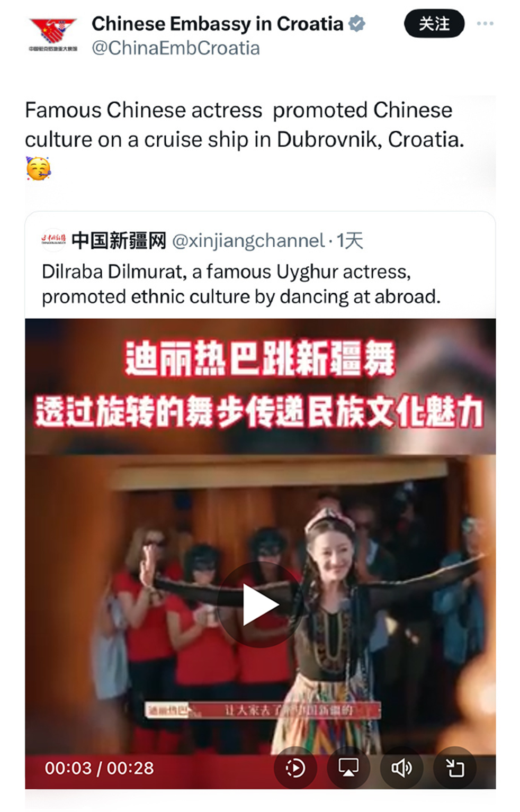Click the 1天 timestamp on quoted tweet
This screenshot has width=520, height=812.
(x=350, y=241)
